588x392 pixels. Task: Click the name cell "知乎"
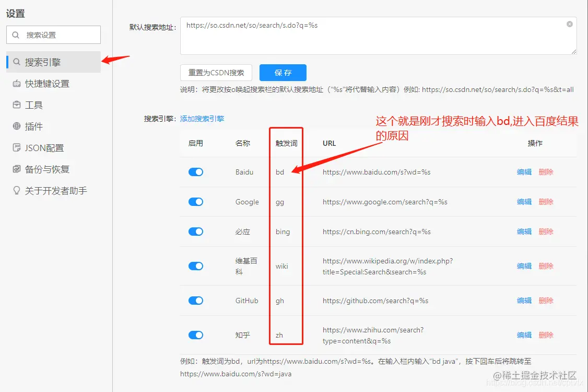point(243,335)
